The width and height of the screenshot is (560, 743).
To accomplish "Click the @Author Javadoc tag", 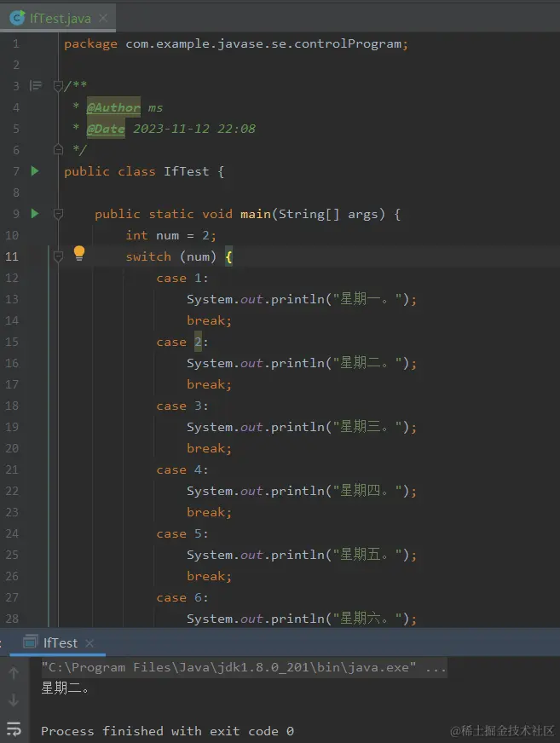I will (113, 107).
